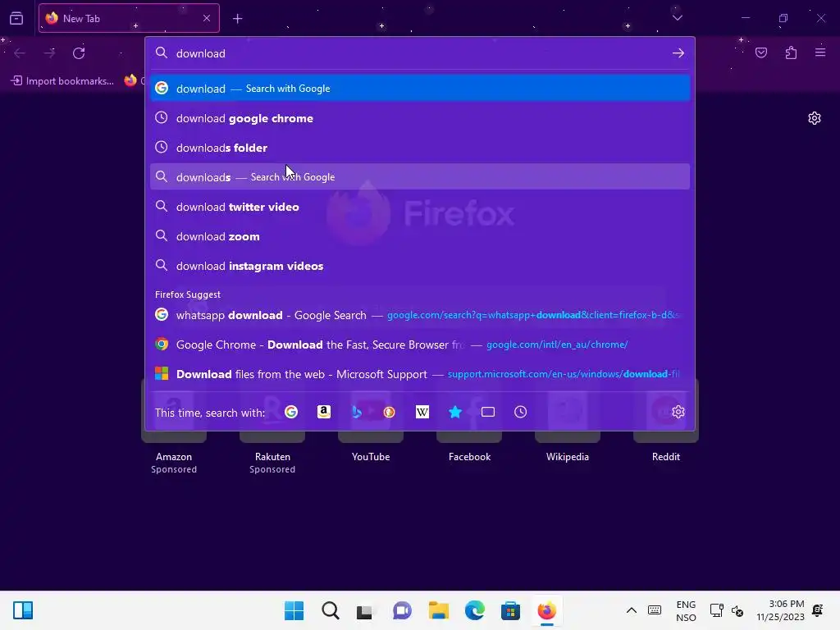The height and width of the screenshot is (630, 840).
Task: Open Google Chrome download page suggestion
Action: [420, 345]
